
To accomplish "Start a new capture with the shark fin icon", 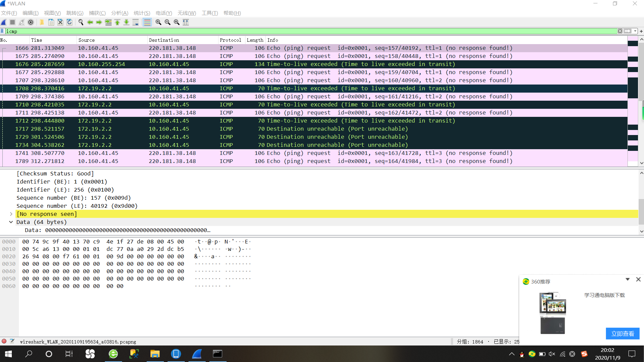I will point(4,22).
